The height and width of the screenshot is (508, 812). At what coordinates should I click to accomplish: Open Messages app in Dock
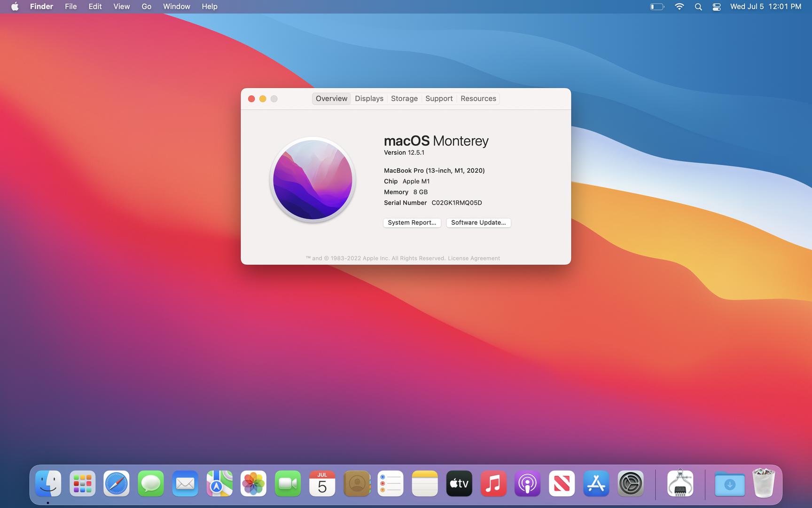(151, 483)
